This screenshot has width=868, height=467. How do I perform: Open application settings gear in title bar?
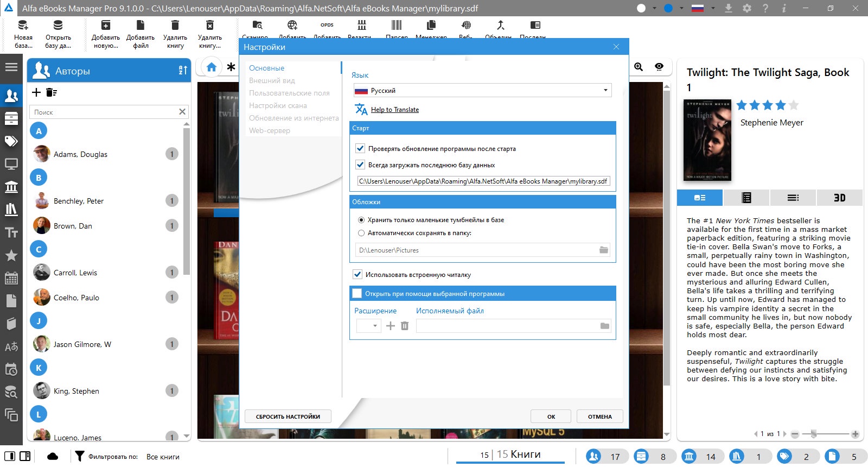[747, 8]
